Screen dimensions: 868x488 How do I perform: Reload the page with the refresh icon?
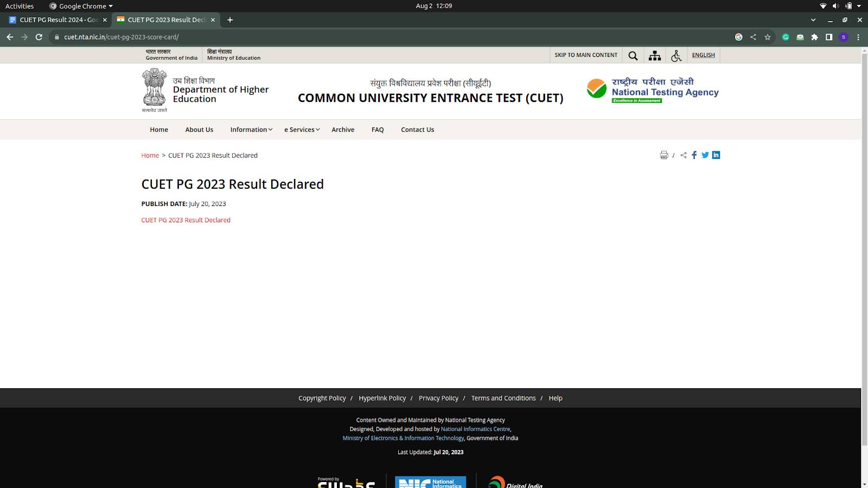pyautogui.click(x=39, y=37)
